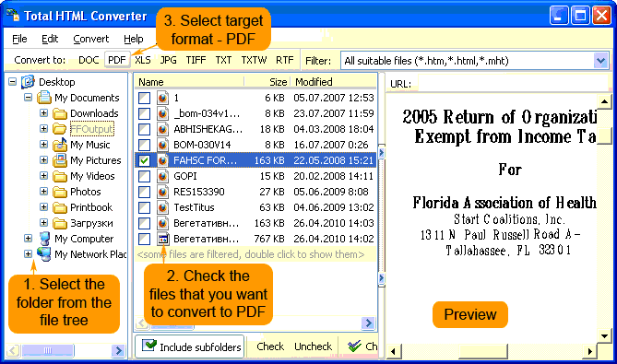Click the My Music folder icon

59,145
